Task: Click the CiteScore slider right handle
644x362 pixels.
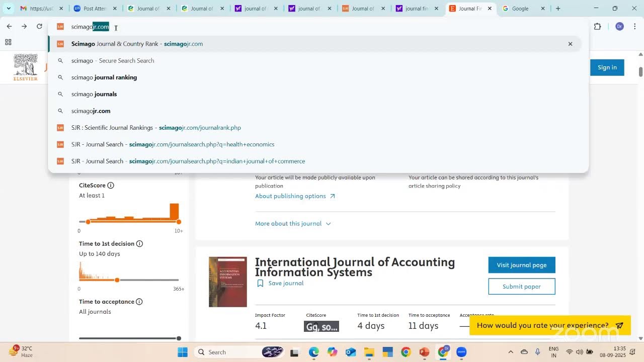Action: pyautogui.click(x=179, y=222)
